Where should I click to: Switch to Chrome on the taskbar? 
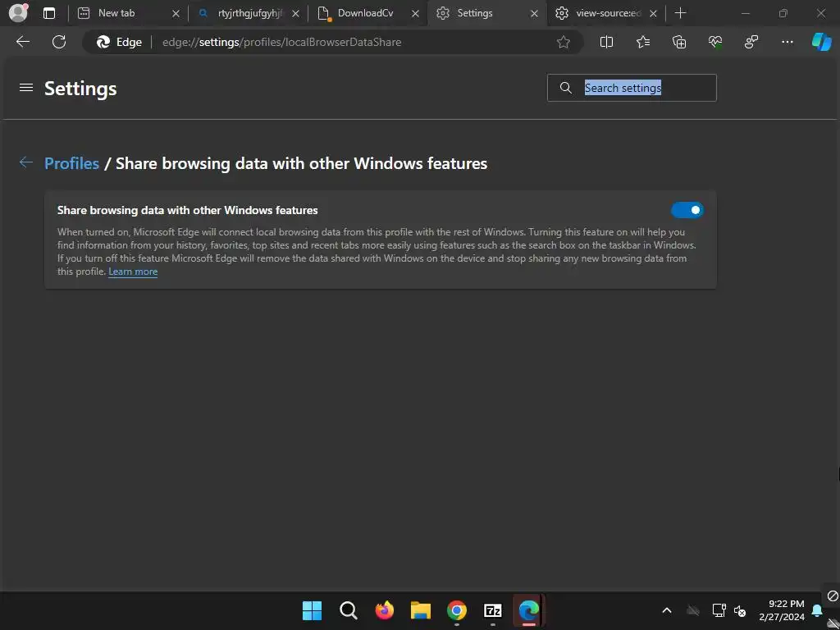pos(456,610)
